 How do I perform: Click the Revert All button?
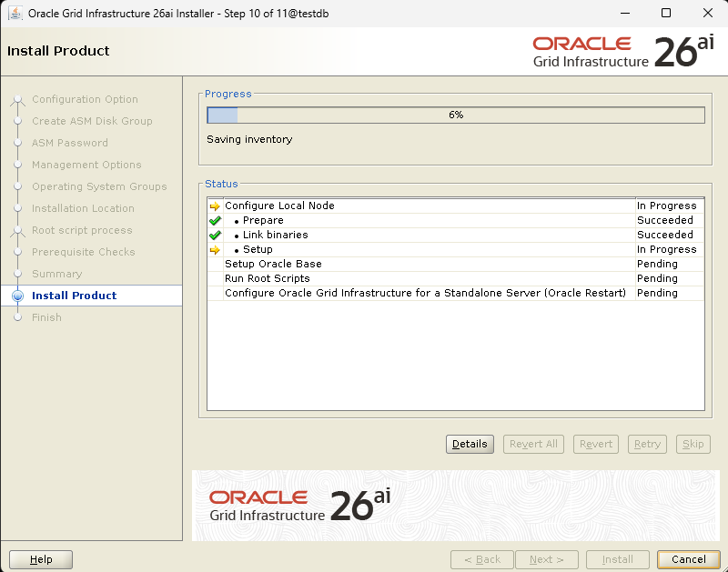[x=533, y=444]
